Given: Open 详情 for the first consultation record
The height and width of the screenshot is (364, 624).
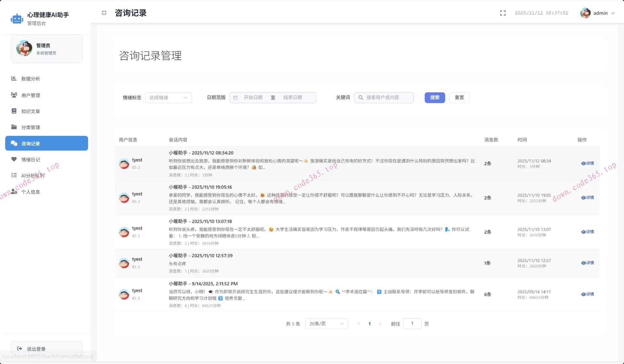Looking at the screenshot, I should click(x=587, y=163).
